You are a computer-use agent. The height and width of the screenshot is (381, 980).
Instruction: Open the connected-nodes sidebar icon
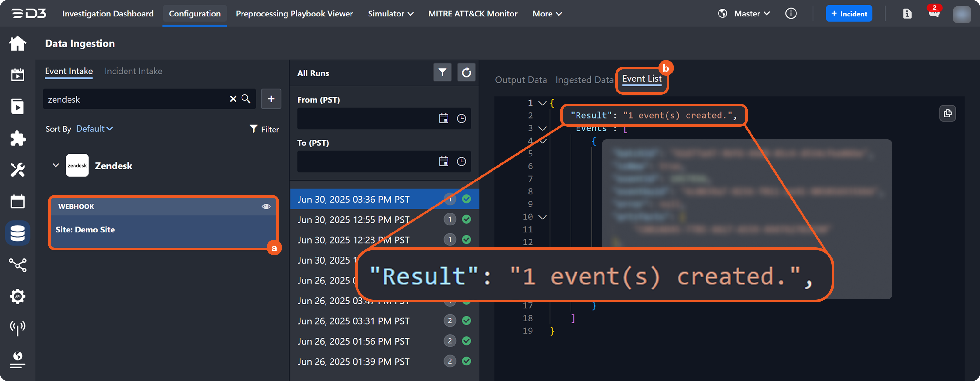click(x=17, y=265)
